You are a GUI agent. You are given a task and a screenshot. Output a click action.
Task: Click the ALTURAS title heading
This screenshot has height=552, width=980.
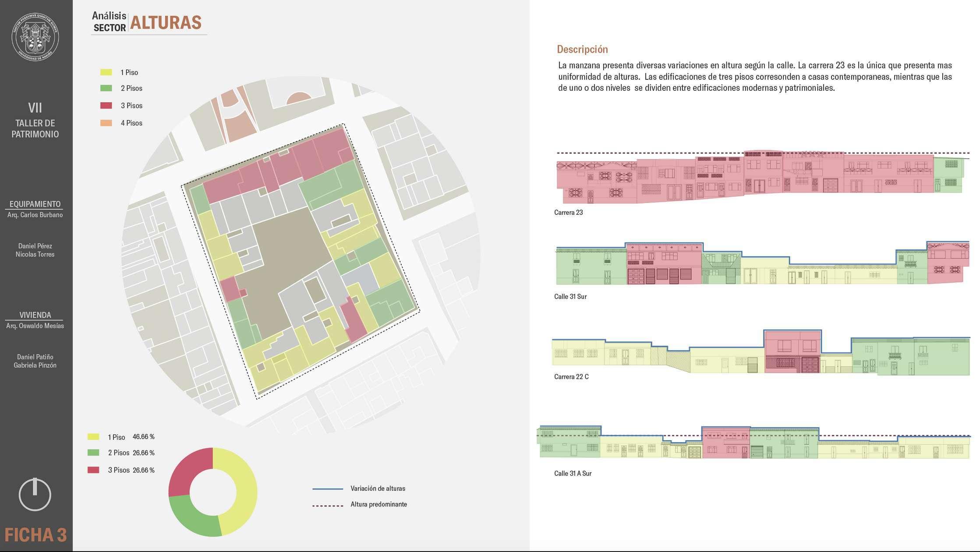pos(166,22)
